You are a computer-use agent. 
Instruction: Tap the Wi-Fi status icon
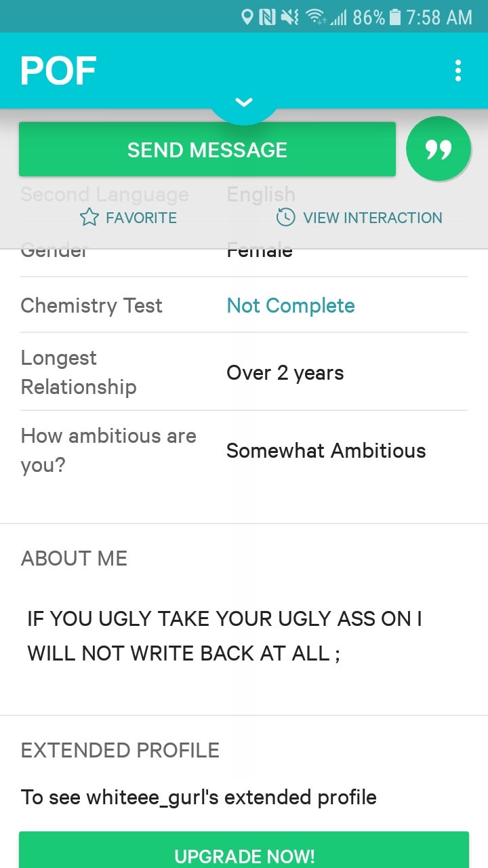tap(314, 17)
